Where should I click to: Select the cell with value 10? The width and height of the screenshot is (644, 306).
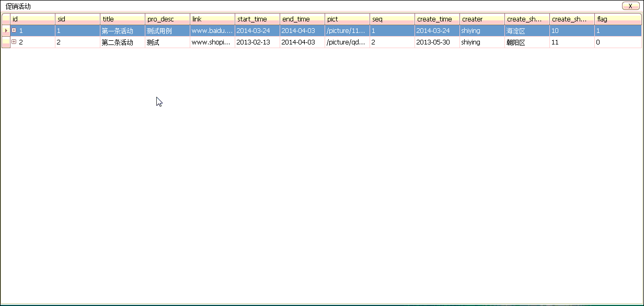(x=572, y=31)
